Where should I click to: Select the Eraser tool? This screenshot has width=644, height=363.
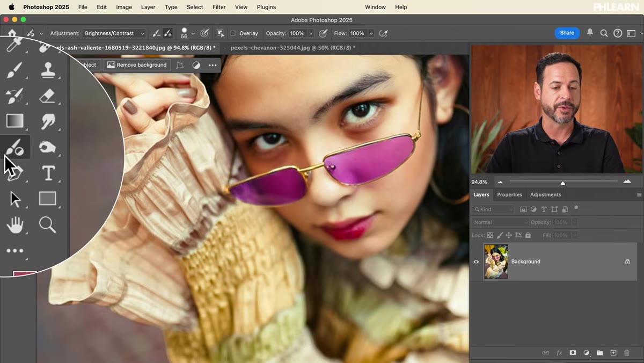48,96
